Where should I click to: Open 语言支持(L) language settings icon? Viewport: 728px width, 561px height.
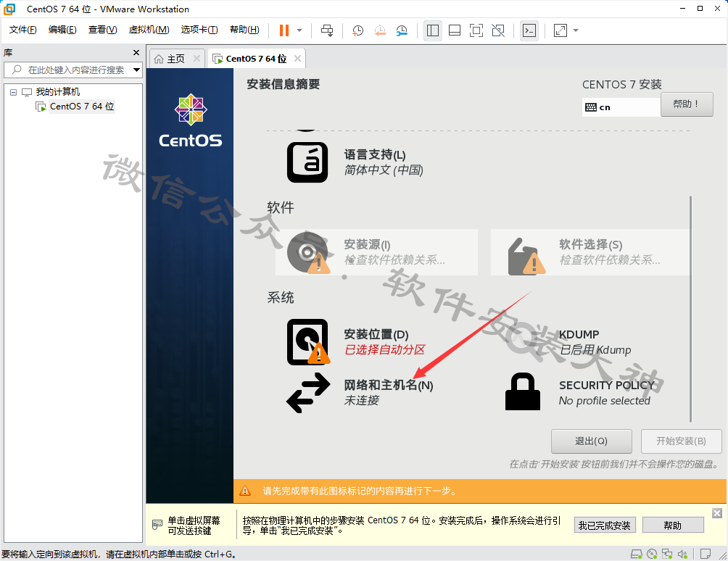tap(307, 162)
